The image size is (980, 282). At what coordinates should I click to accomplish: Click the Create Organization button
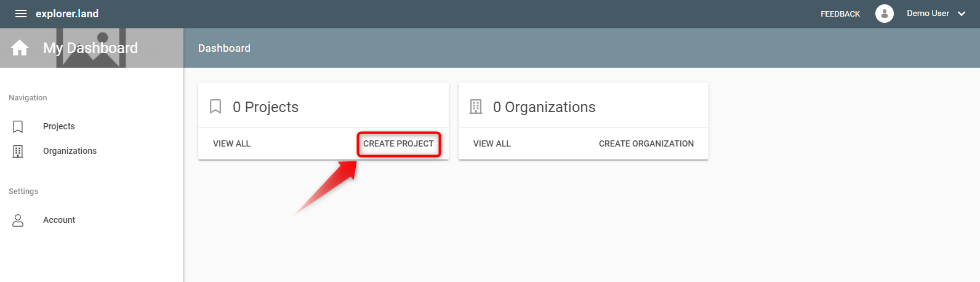(x=646, y=143)
